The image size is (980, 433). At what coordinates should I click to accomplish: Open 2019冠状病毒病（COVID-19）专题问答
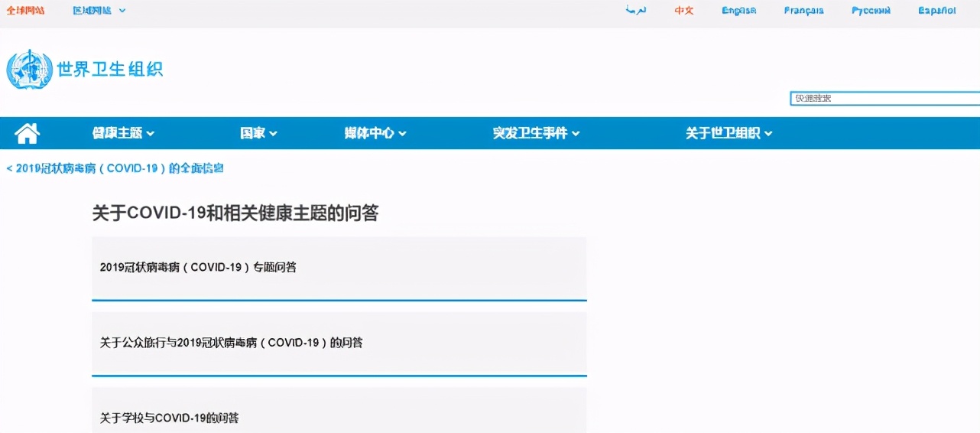(x=339, y=268)
